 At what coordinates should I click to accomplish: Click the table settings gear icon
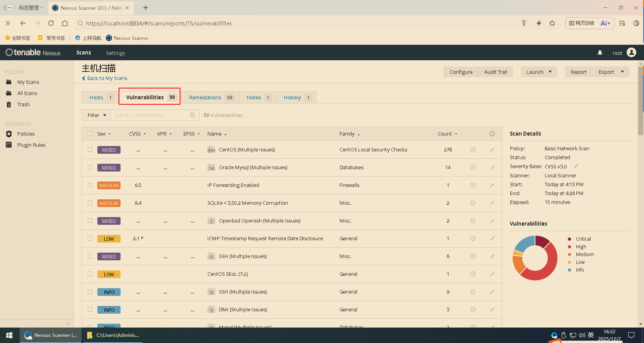[x=492, y=134]
